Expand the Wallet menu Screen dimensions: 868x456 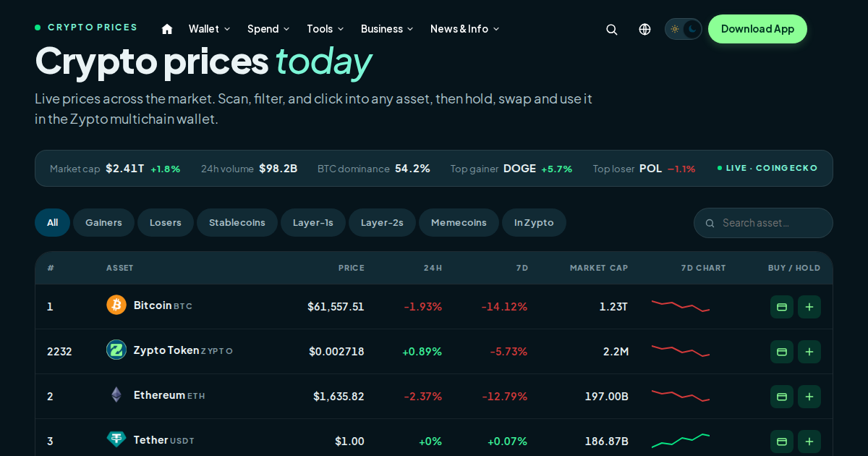(x=210, y=29)
